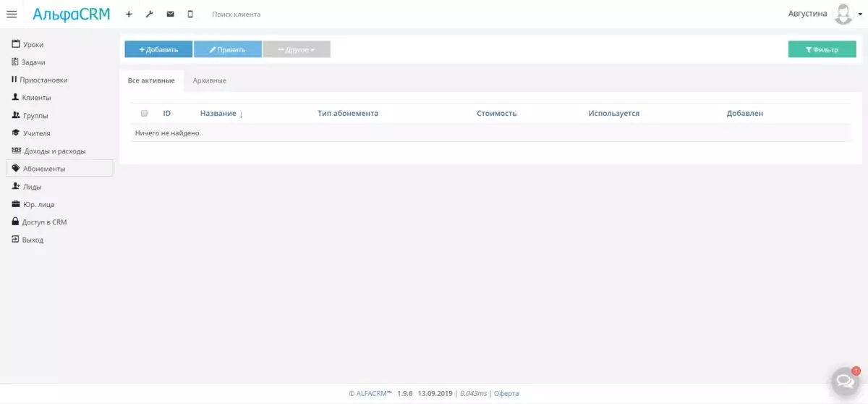Click the Оферта link in the footer

506,393
